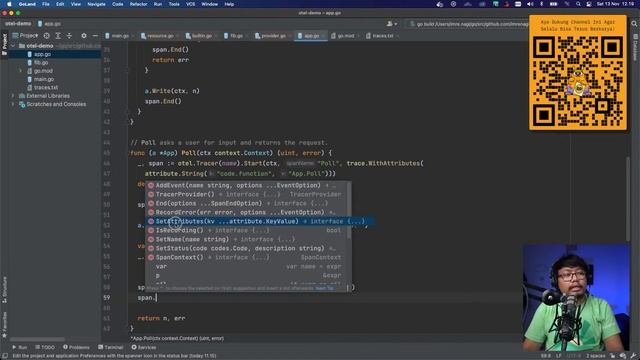This screenshot has width=640, height=360.
Task: Select AddEvent completion suggestion
Action: coord(247,185)
